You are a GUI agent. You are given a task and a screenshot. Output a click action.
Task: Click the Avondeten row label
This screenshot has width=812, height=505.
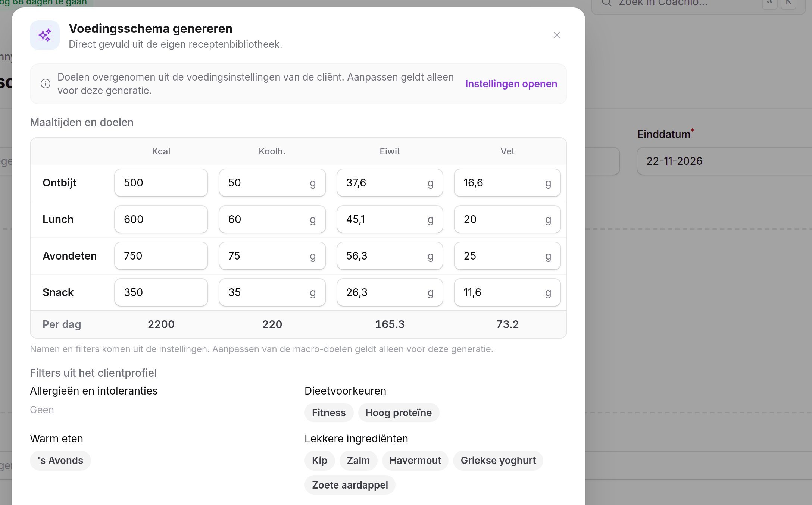(x=70, y=256)
